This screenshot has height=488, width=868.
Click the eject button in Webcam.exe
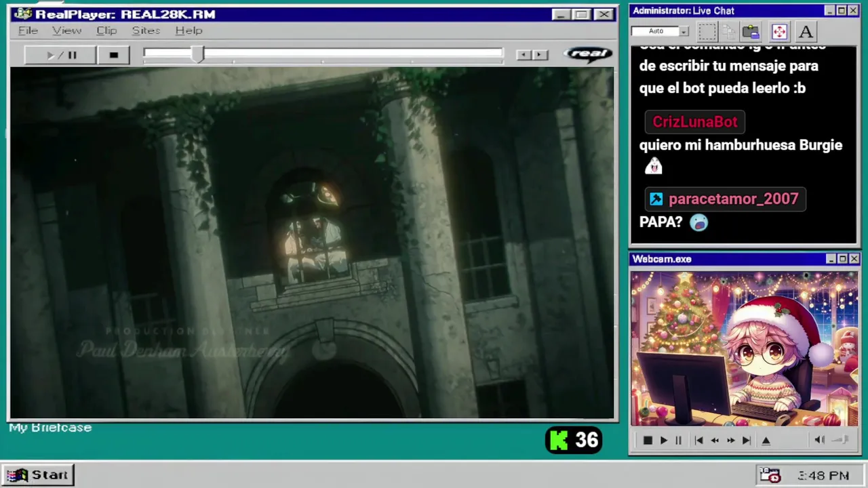[766, 441]
